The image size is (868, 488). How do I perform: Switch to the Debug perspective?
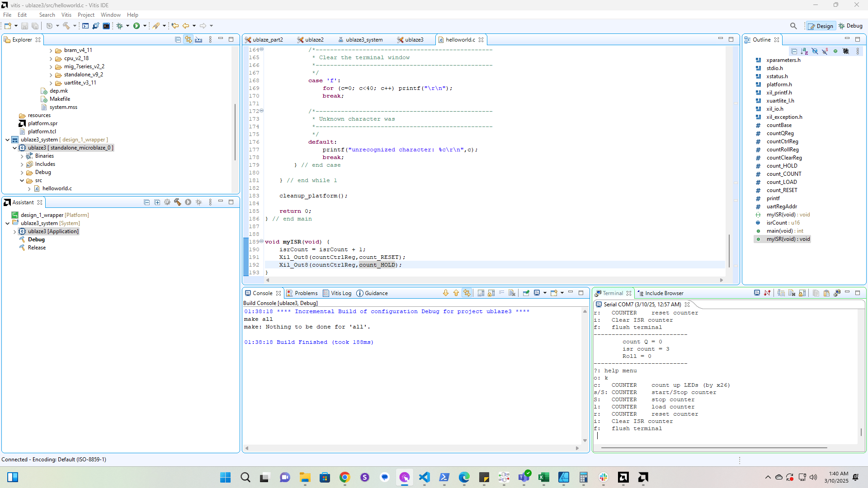point(850,26)
